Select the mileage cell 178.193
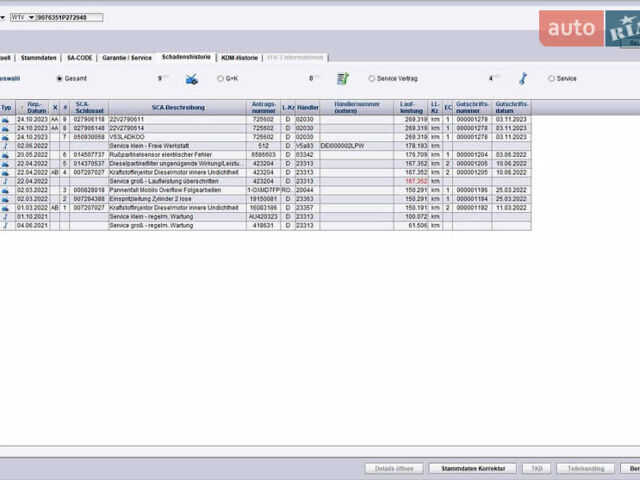 (x=411, y=146)
